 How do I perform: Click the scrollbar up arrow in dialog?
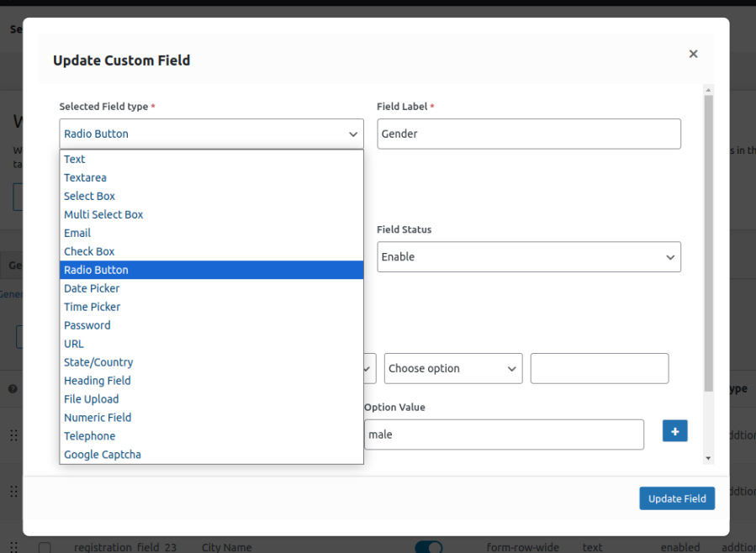coord(709,90)
